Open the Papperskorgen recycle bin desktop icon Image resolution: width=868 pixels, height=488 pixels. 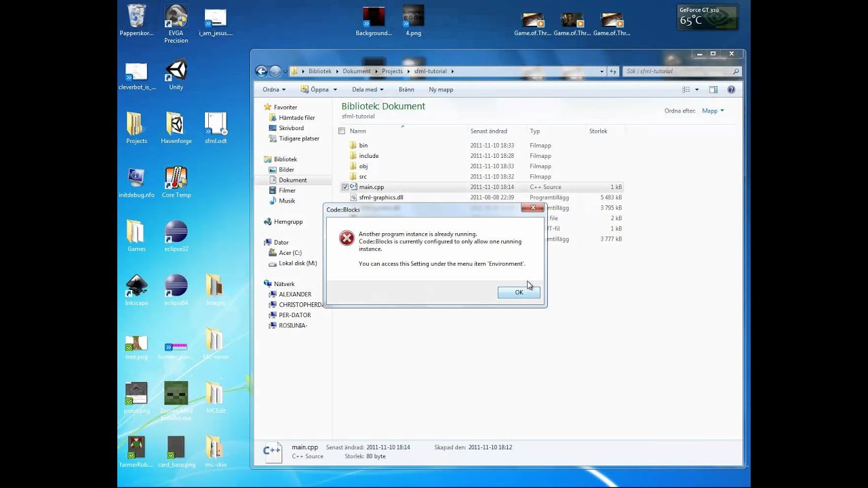coord(136,20)
